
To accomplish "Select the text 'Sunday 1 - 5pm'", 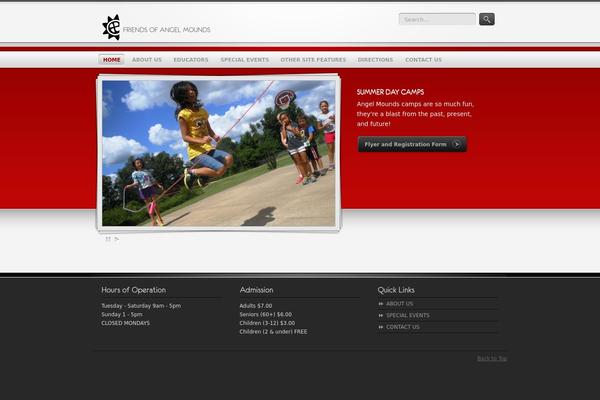I will point(122,314).
